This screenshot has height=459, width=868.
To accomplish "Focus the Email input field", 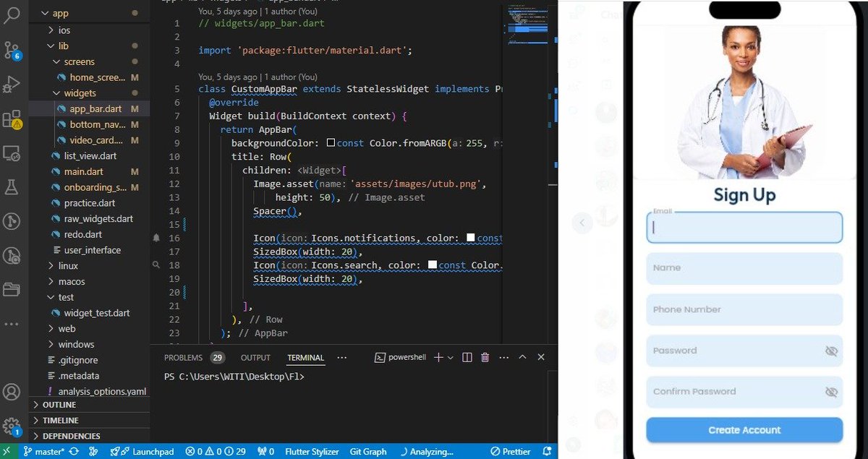I will click(x=744, y=227).
